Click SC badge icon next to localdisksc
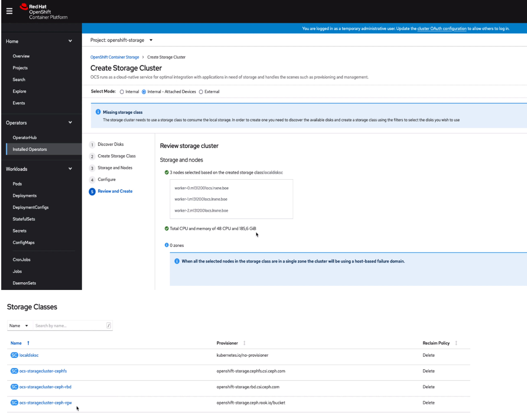 pos(14,355)
